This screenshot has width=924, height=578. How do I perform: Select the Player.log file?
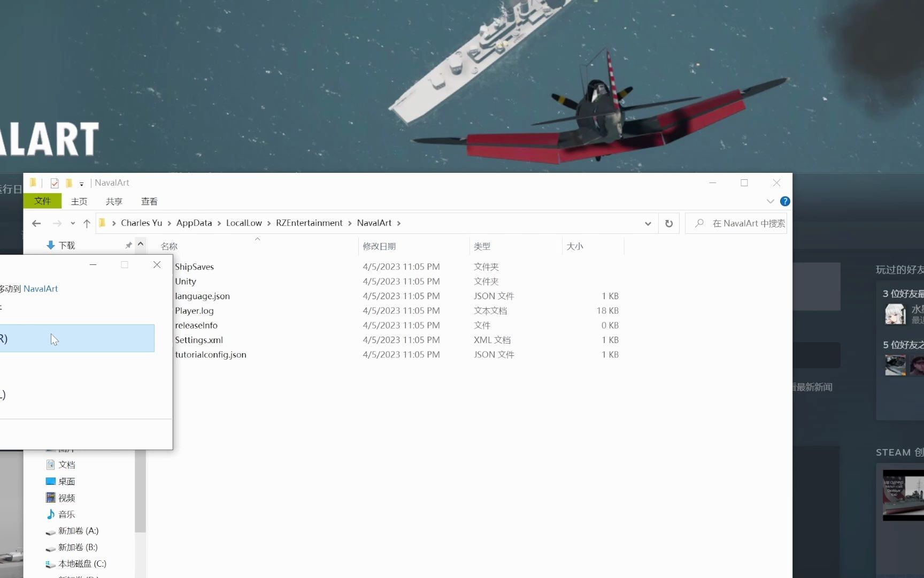194,311
